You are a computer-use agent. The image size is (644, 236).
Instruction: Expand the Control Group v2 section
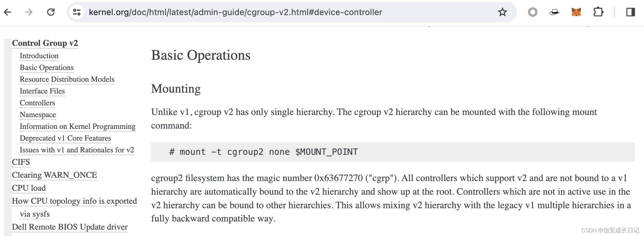coord(45,43)
